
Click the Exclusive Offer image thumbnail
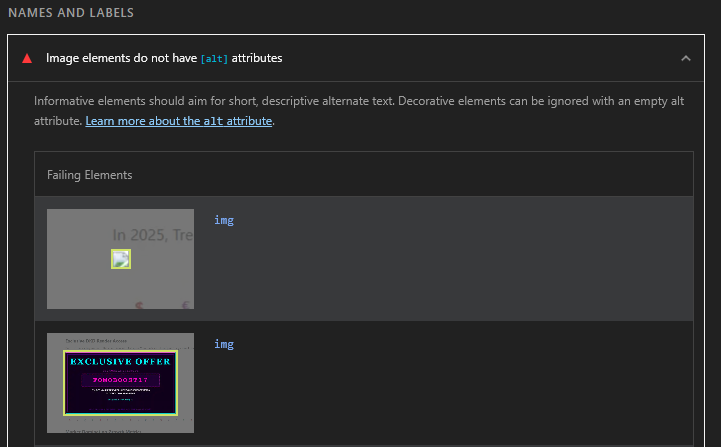click(120, 383)
